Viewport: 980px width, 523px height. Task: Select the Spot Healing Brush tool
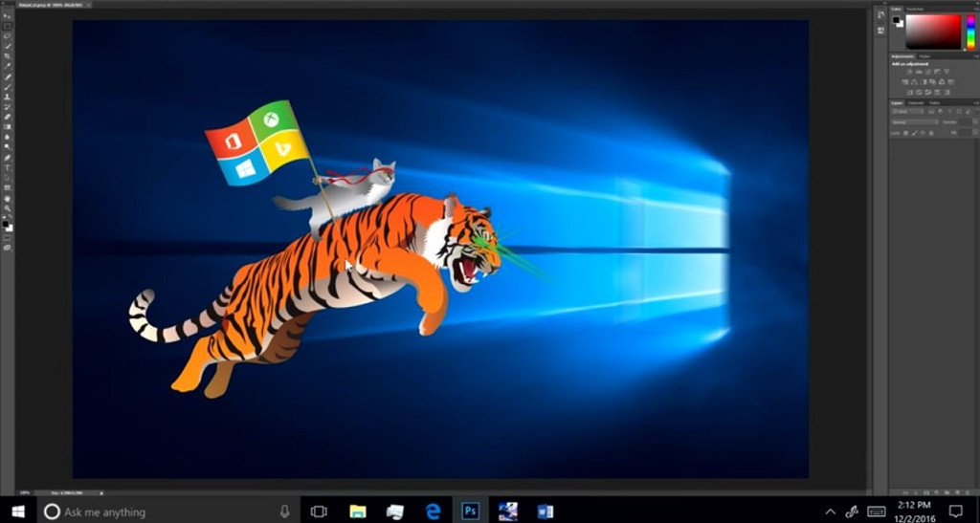8,76
